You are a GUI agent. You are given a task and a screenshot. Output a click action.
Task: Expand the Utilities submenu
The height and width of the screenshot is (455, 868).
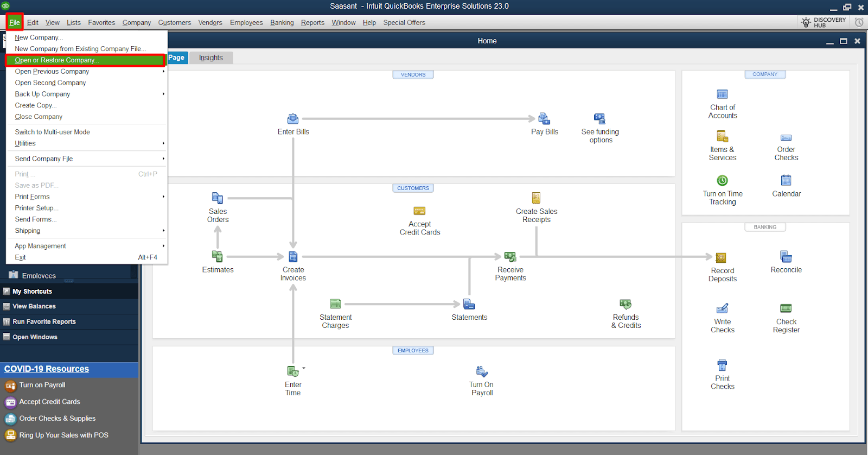click(163, 143)
